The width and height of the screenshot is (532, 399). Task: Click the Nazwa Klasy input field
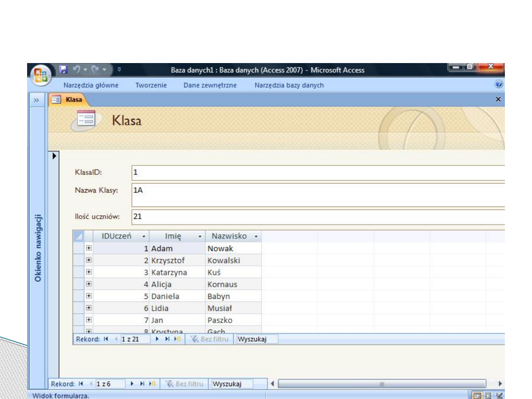tap(318, 195)
